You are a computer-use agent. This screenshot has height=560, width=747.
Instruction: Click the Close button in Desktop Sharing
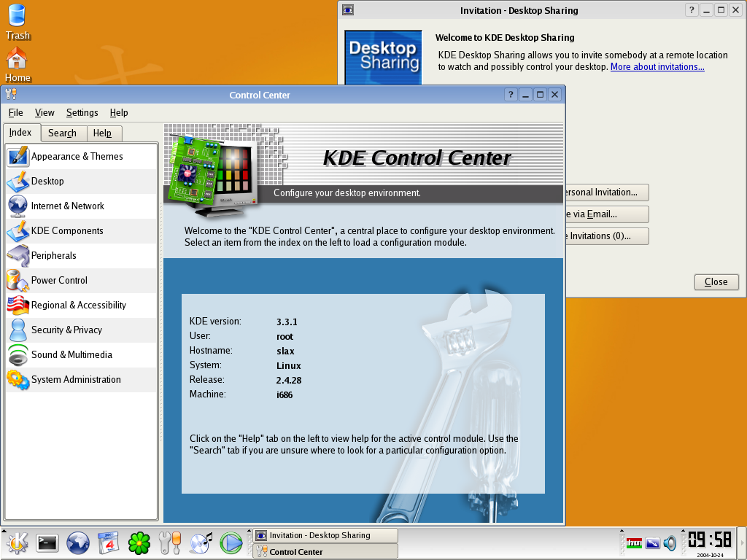[x=716, y=282]
